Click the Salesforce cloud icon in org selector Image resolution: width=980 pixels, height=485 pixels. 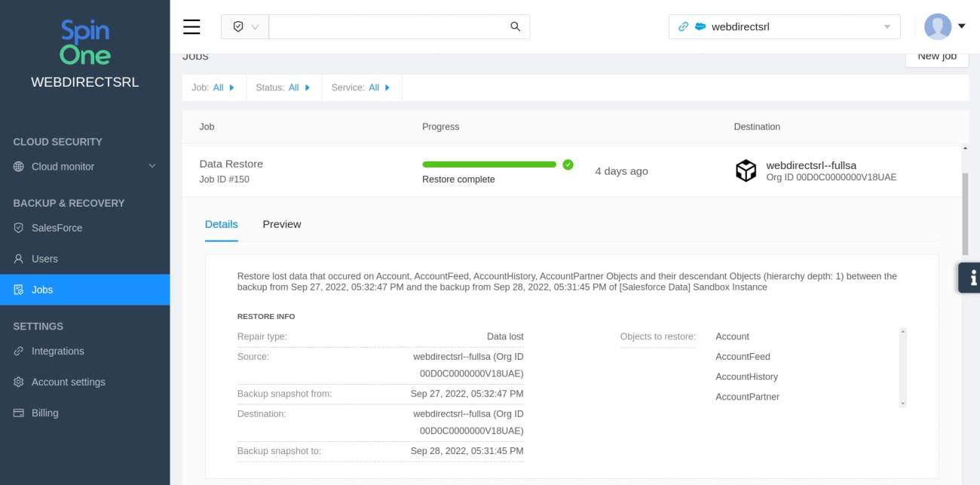tap(700, 26)
